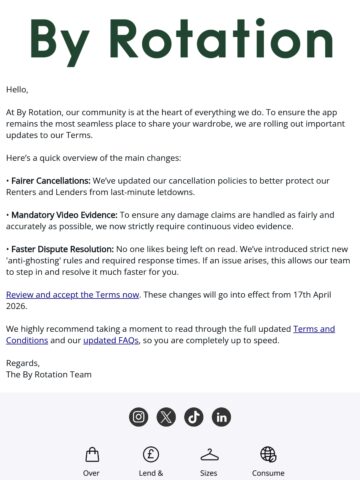The width and height of the screenshot is (360, 480).
Task: Open the TikTok social icon
Action: point(194,417)
